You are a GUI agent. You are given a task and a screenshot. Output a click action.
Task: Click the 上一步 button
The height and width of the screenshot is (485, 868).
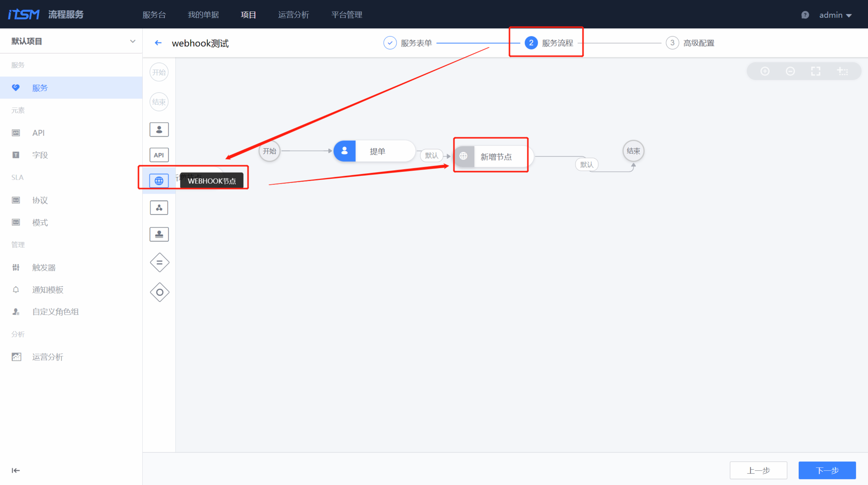(x=758, y=470)
